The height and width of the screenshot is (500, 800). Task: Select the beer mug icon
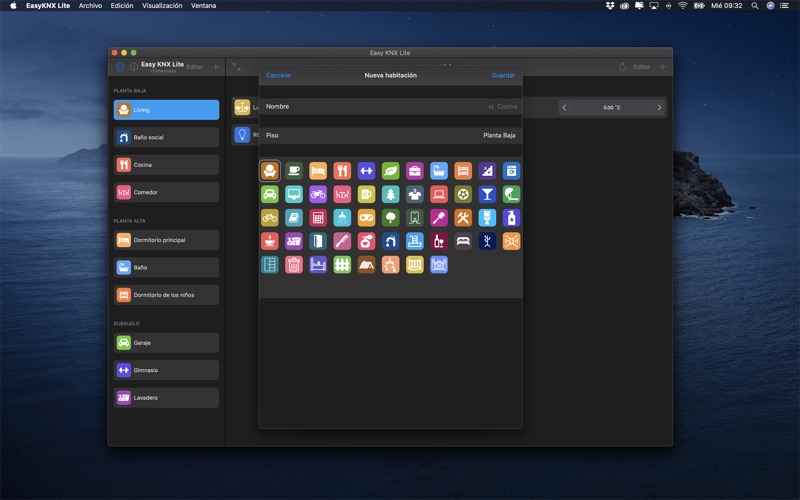pyautogui.click(x=366, y=194)
